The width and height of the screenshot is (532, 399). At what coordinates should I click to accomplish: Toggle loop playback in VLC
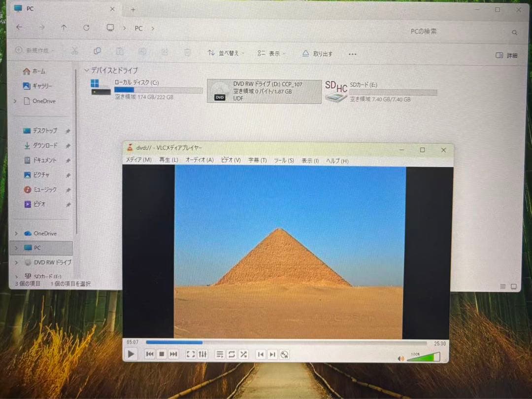point(231,354)
